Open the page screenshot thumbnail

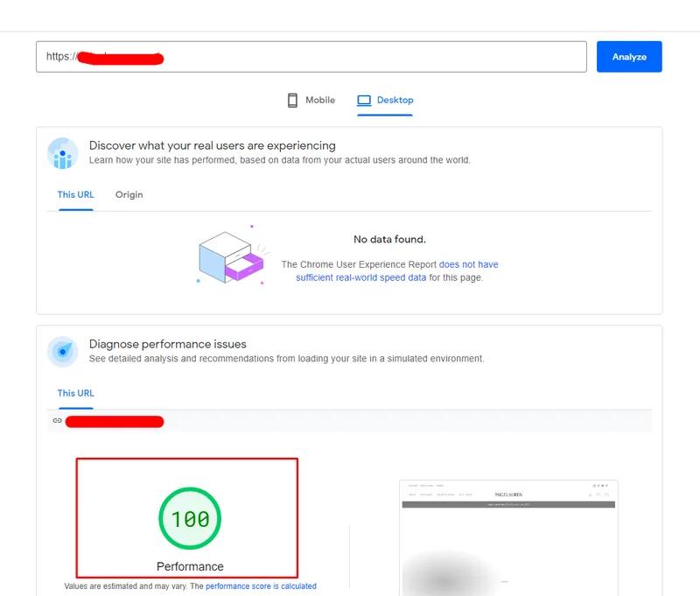pyautogui.click(x=508, y=538)
